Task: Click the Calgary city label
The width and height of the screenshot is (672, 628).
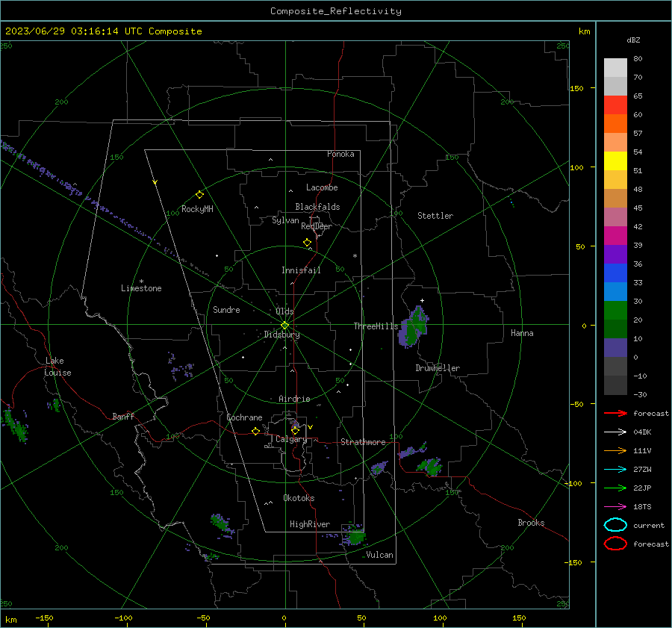Action: click(291, 439)
